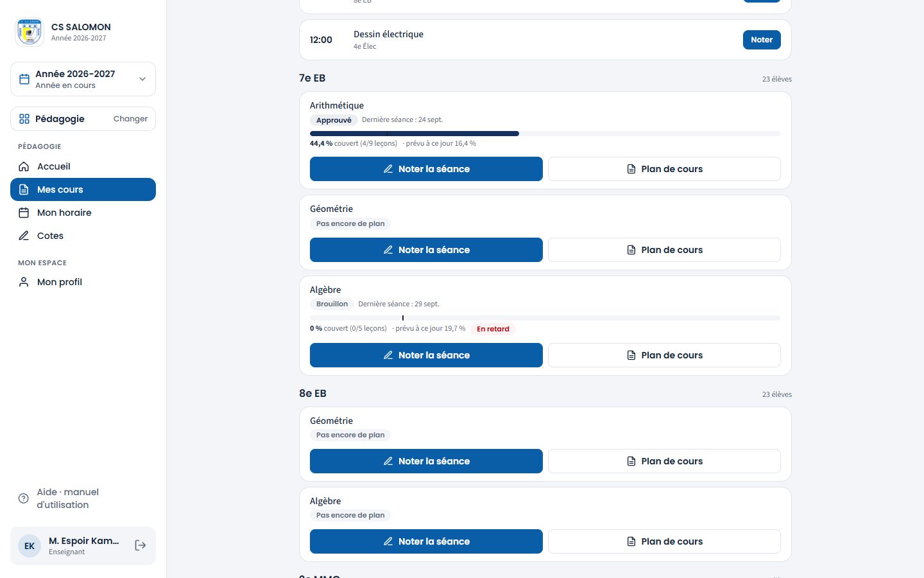Screen dimensions: 924x578
Task: Open the Mes cours menu item
Action: tap(83, 189)
